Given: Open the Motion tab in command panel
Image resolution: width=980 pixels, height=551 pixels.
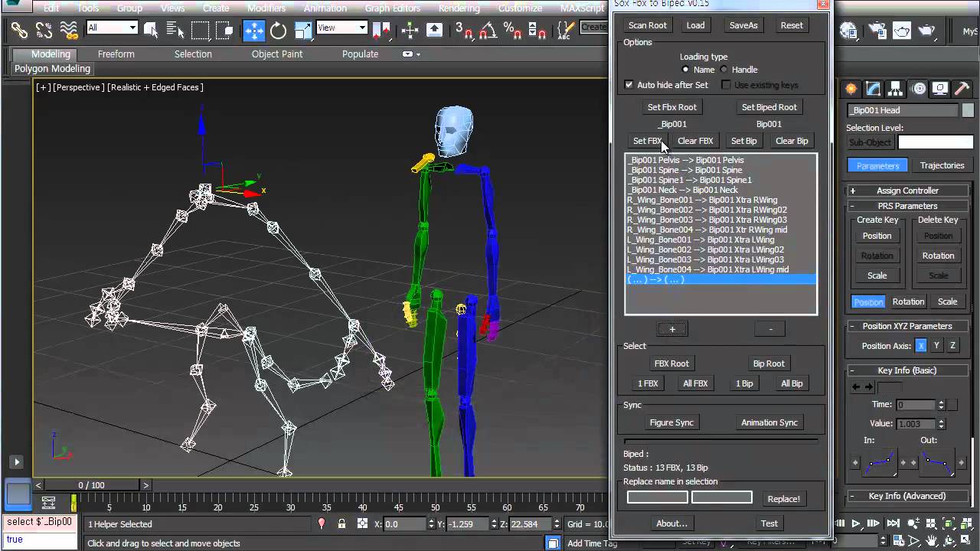Looking at the screenshot, I should click(919, 88).
